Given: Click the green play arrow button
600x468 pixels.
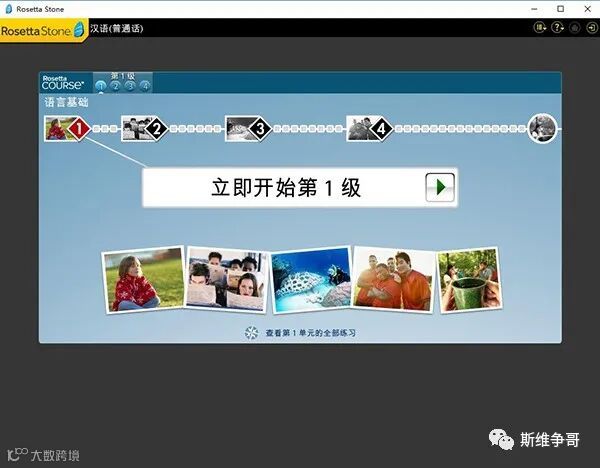Looking at the screenshot, I should 440,187.
